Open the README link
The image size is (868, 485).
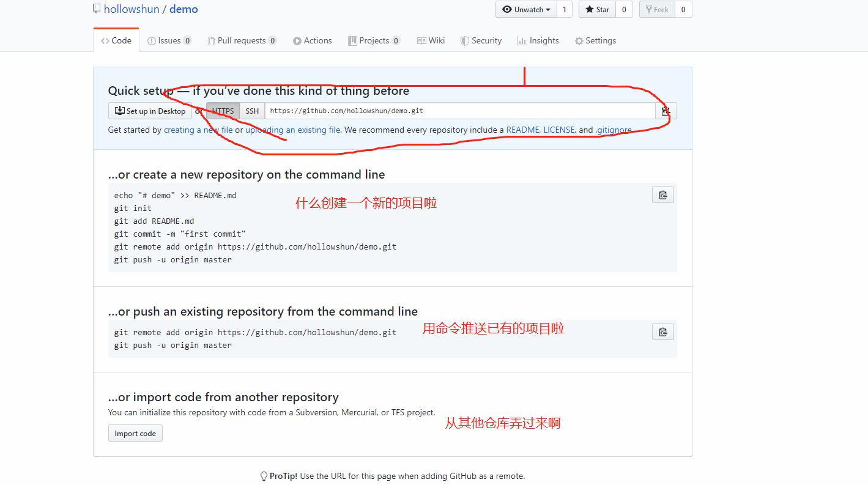pos(522,130)
